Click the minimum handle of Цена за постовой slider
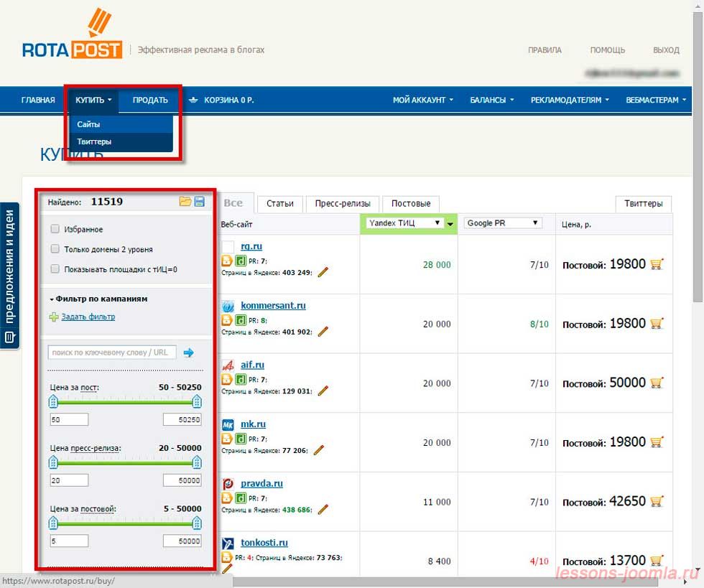Screen dimensions: 704x588 click(53, 523)
